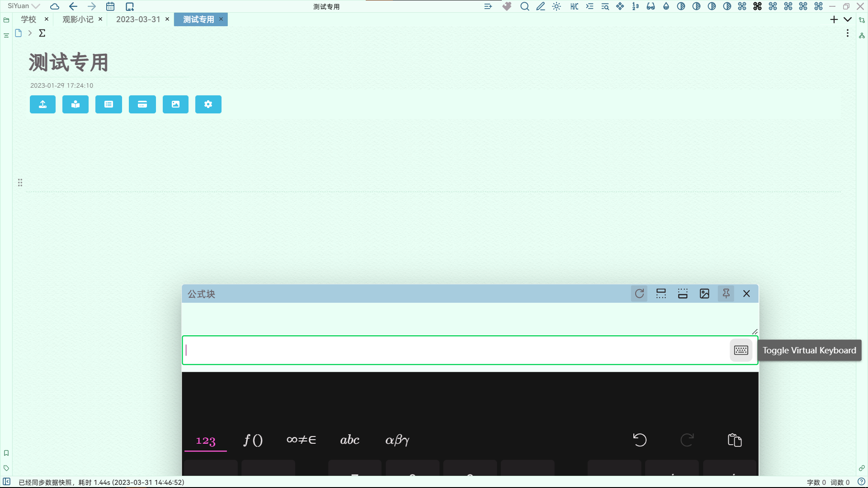Click the paste clipboard icon on virtual keyboard

click(735, 440)
